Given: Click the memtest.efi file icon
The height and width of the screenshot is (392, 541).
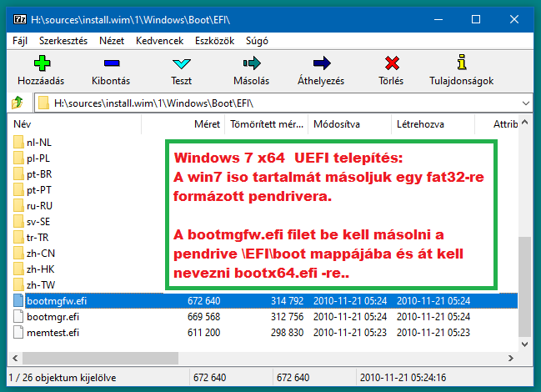Looking at the screenshot, I should click(18, 332).
